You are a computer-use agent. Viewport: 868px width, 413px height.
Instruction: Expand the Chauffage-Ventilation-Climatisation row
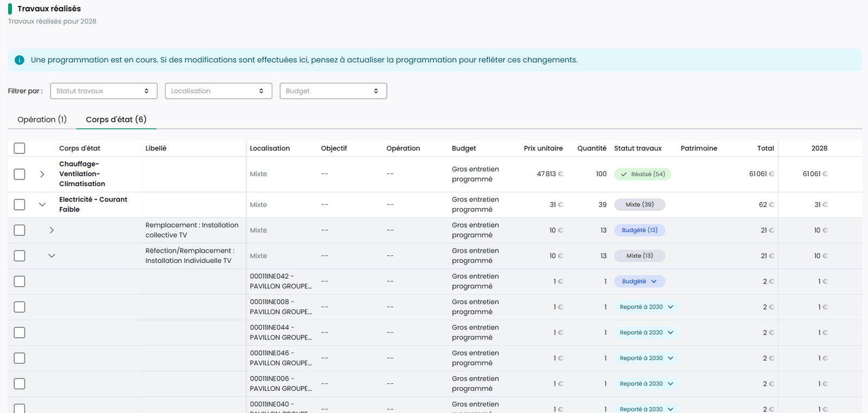[x=42, y=174]
